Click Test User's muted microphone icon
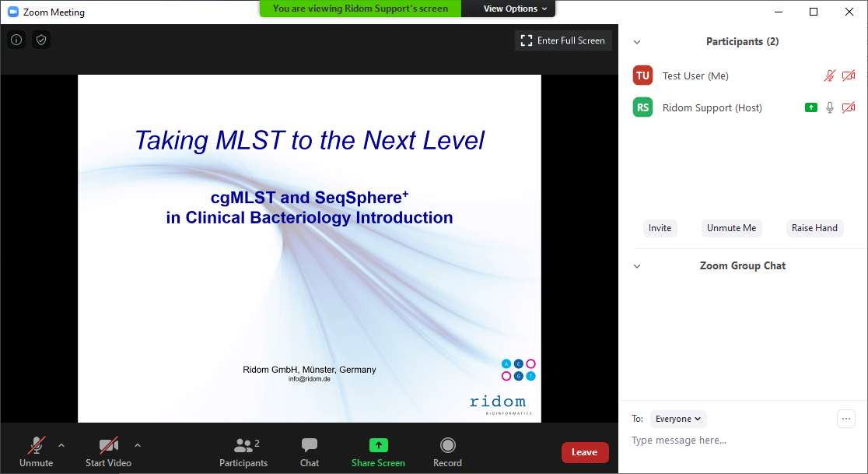 pos(829,75)
